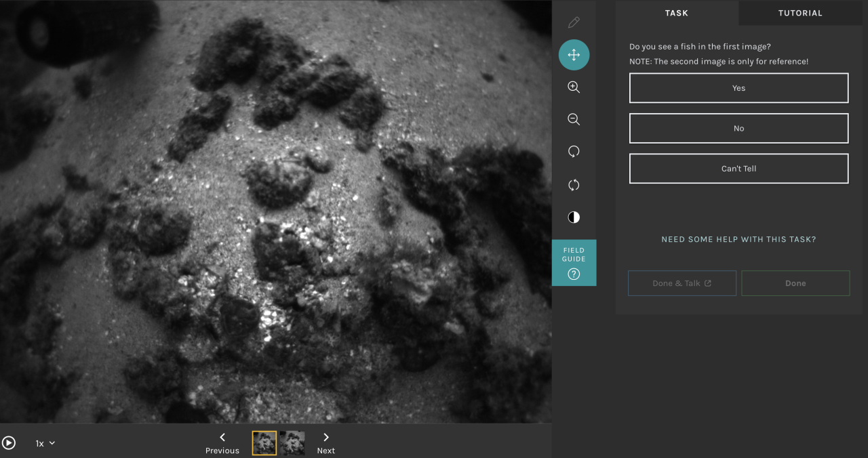The width and height of the screenshot is (868, 458).
Task: Toggle the invert contrast icon
Action: pos(574,217)
